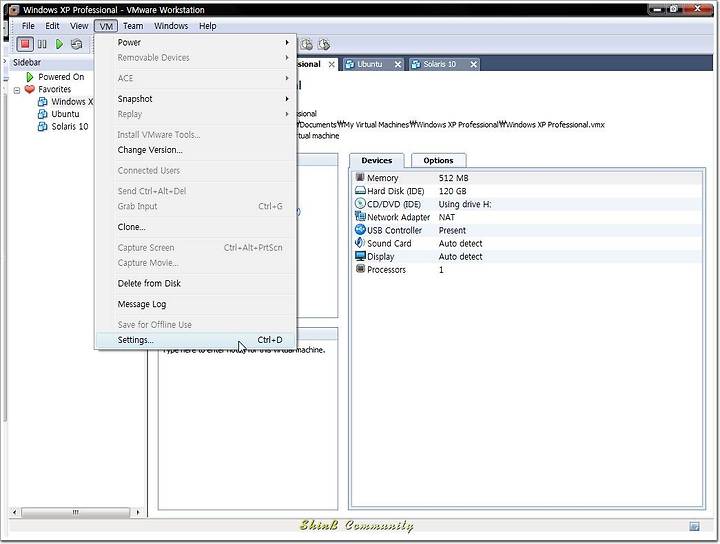Open Message Log from VM menu
720x544 pixels.
click(196, 304)
